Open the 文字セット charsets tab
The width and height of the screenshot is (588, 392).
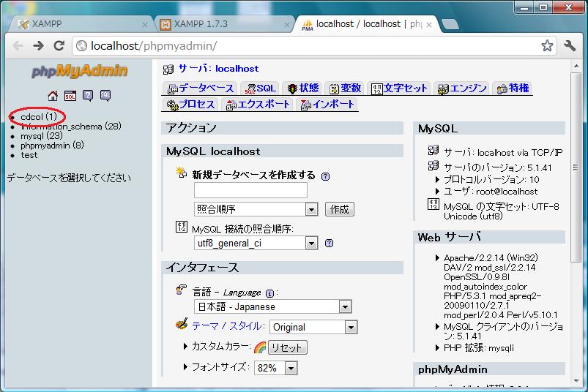coord(399,88)
